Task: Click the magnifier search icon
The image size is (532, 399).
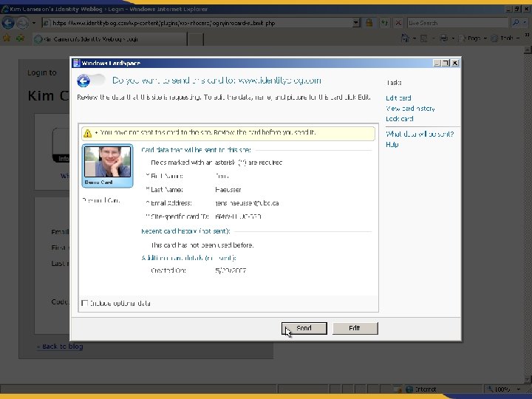Action: click(x=516, y=23)
